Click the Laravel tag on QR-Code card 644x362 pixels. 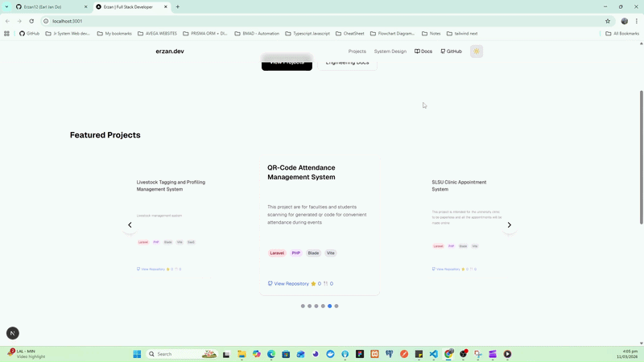(x=277, y=253)
